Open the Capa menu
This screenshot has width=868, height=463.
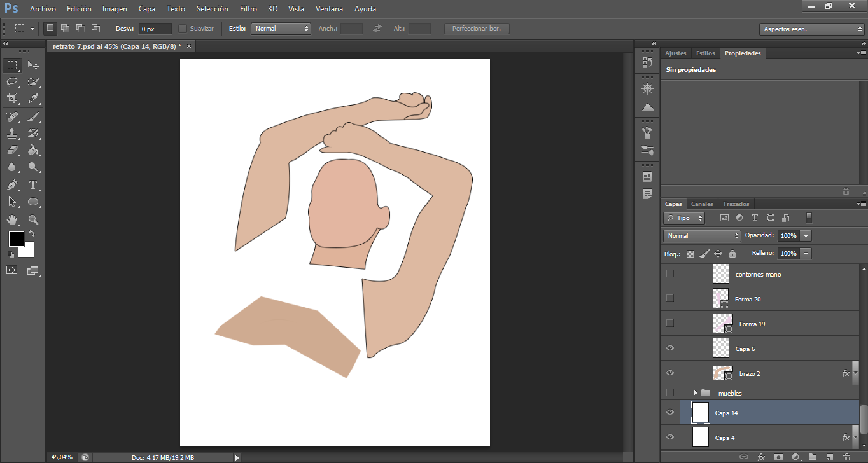point(147,9)
